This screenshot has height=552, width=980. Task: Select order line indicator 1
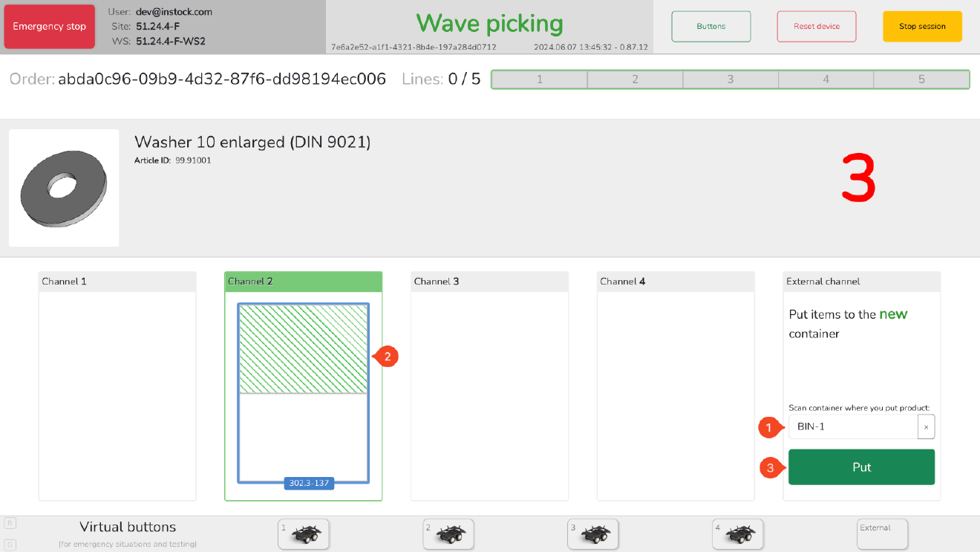(x=539, y=79)
